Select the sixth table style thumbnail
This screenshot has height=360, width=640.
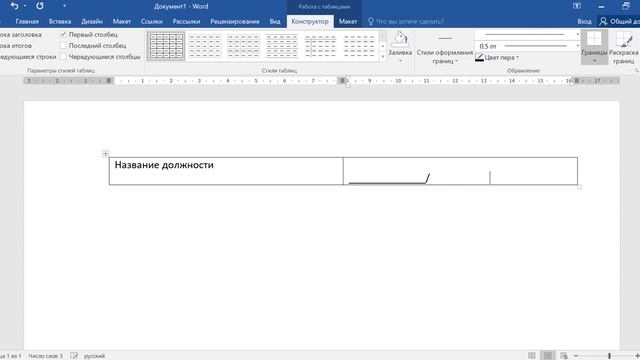pos(359,46)
